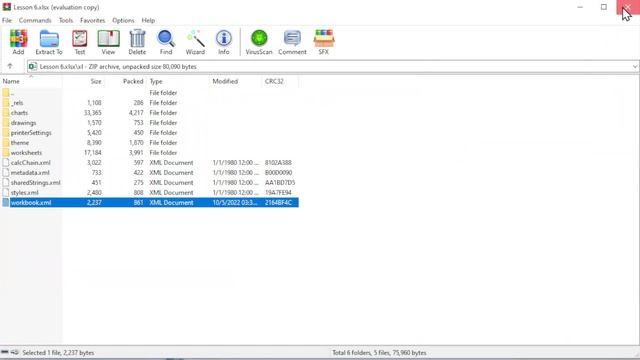Click the worksheets folder icon
This screenshot has height=360, width=640.
6,153
